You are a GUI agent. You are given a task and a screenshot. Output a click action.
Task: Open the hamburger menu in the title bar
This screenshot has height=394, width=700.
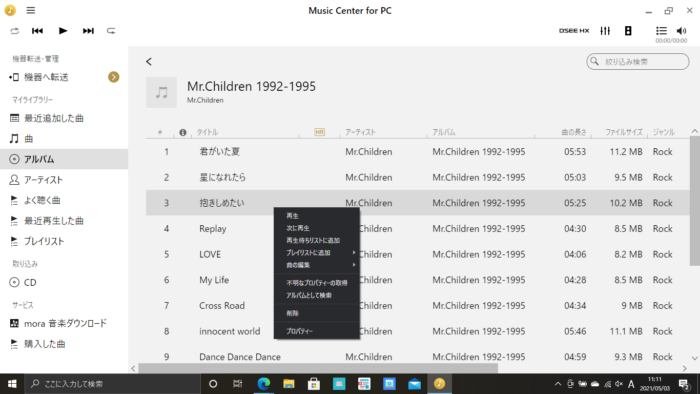tap(30, 10)
